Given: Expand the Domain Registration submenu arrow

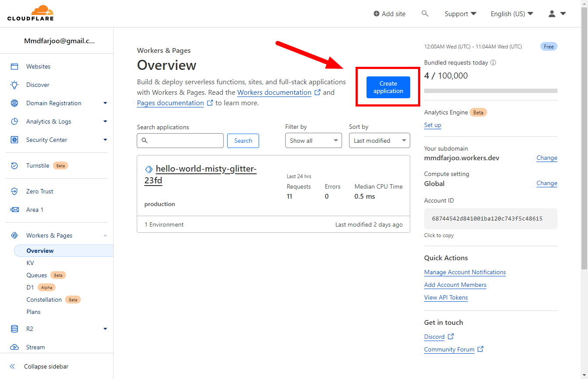Looking at the screenshot, I should point(105,103).
